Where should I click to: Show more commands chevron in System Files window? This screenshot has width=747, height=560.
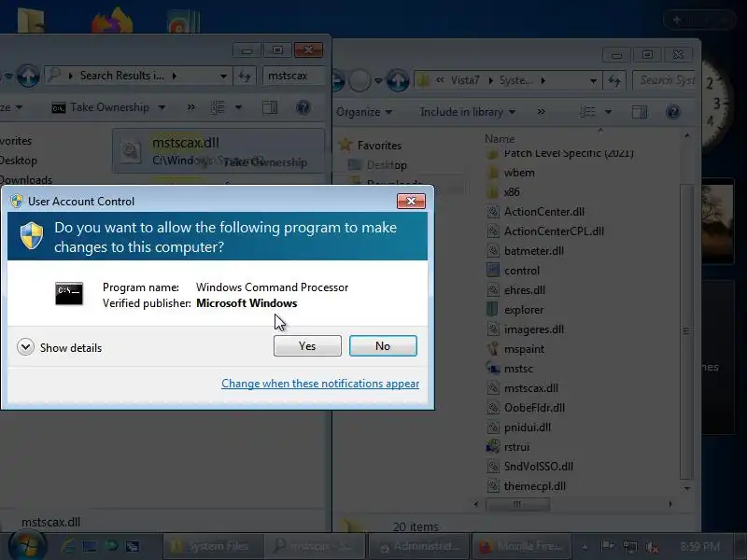tap(541, 112)
